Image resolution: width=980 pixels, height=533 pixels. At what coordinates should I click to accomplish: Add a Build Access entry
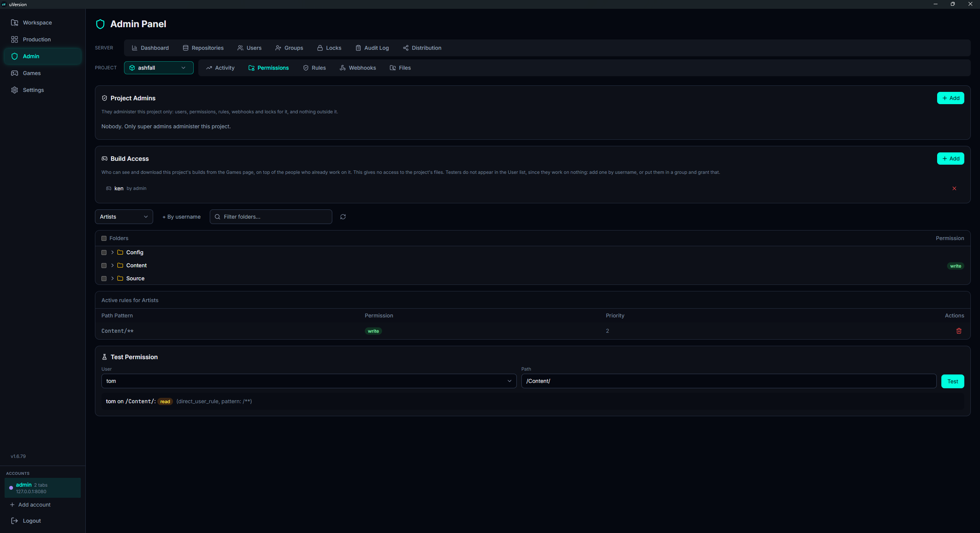(951, 159)
